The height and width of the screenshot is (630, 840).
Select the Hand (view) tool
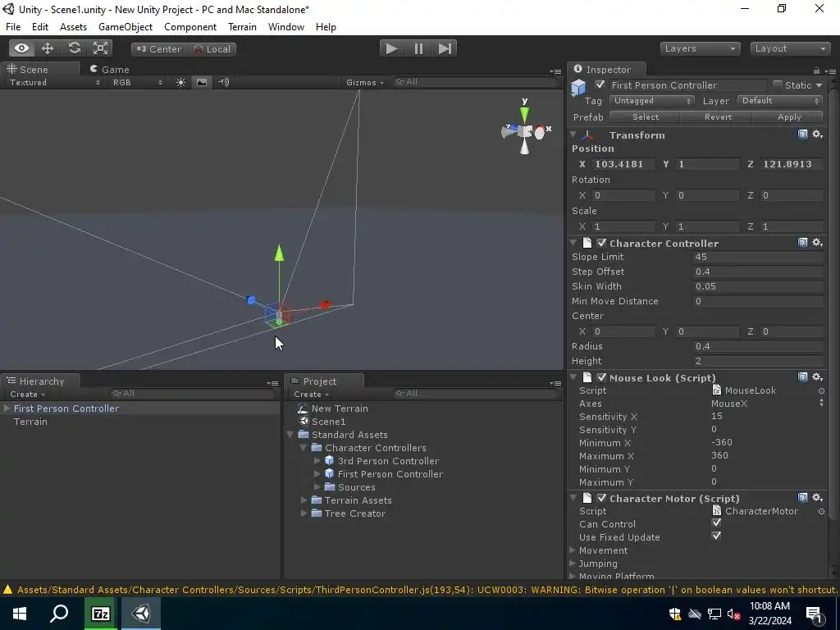pos(21,48)
